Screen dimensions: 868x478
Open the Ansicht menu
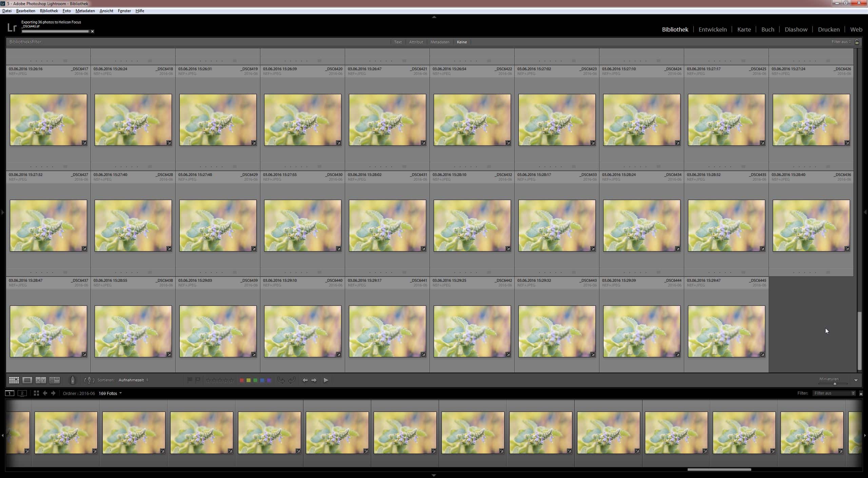[x=106, y=11]
